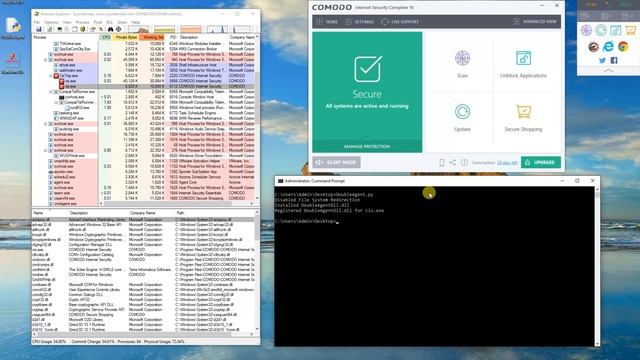Launch Chrome from the Comodo widget

pos(623,47)
